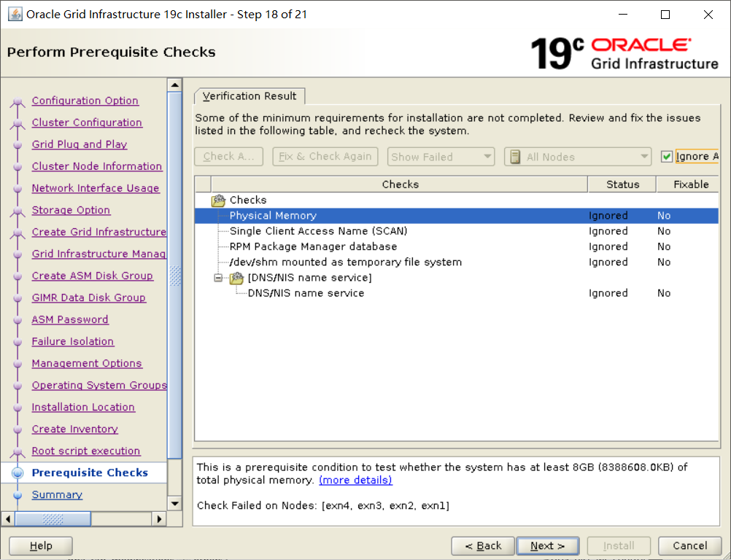
Task: Click Fix & Check Again button
Action: (325, 157)
